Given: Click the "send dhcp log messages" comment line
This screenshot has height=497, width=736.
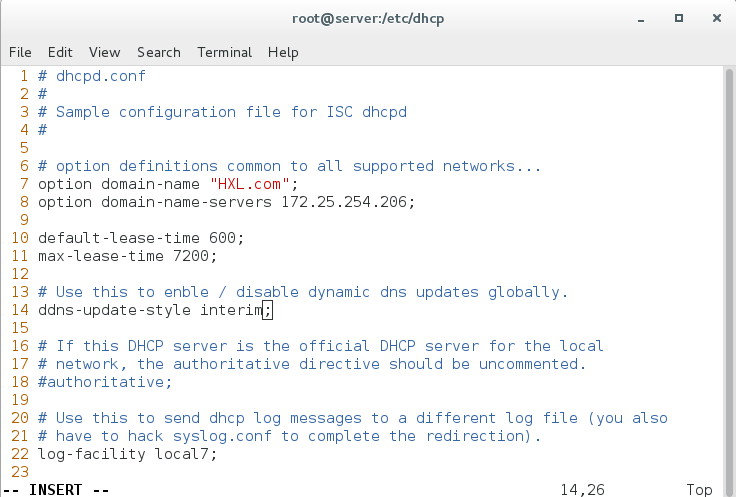Looking at the screenshot, I should pos(353,418).
